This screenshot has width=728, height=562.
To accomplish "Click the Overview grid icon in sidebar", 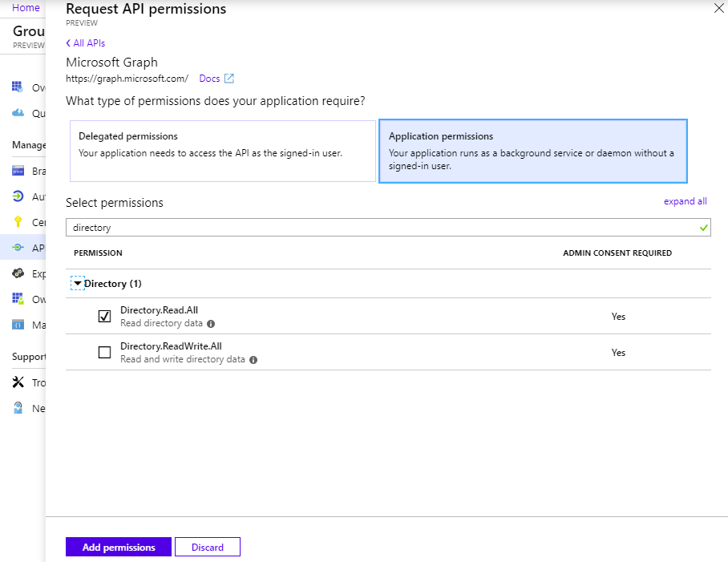I will point(18,87).
